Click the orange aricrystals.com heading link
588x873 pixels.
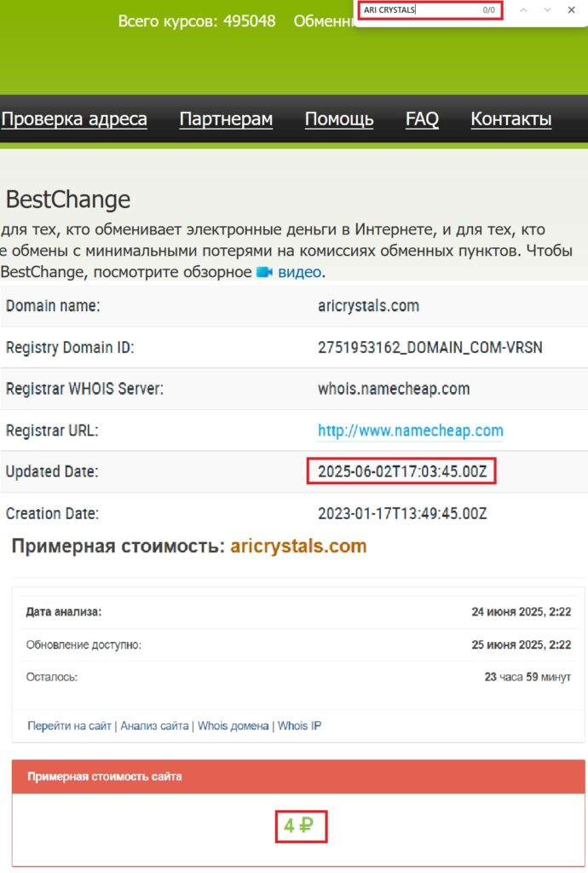[x=298, y=546]
